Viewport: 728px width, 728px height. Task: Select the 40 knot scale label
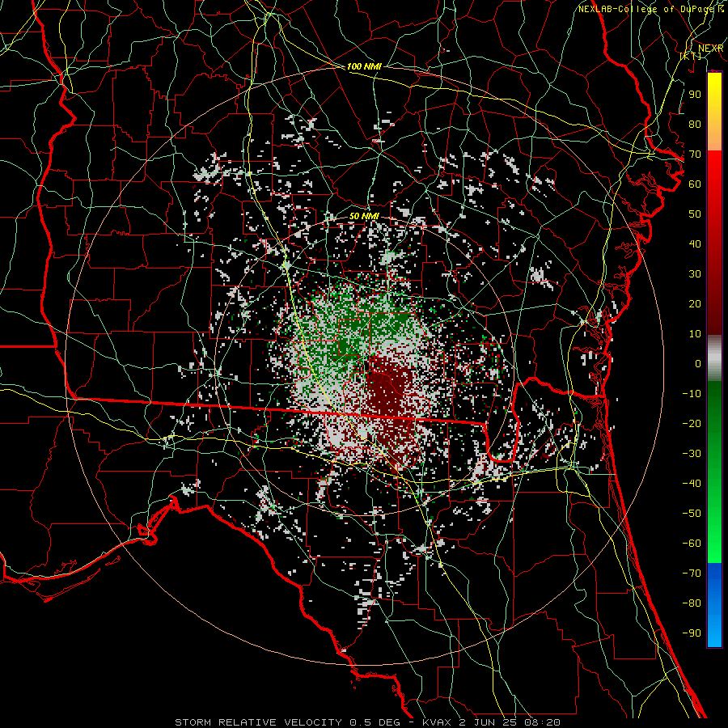pos(695,243)
